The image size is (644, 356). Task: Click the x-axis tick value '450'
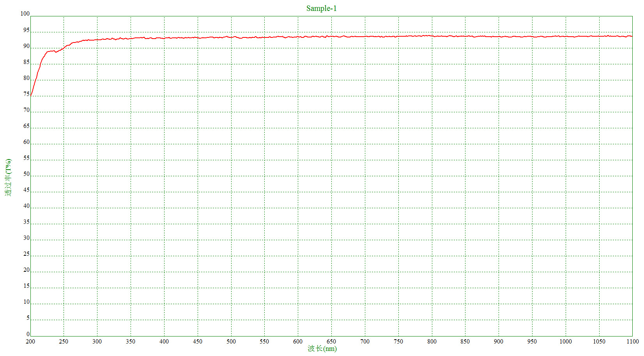(198, 342)
